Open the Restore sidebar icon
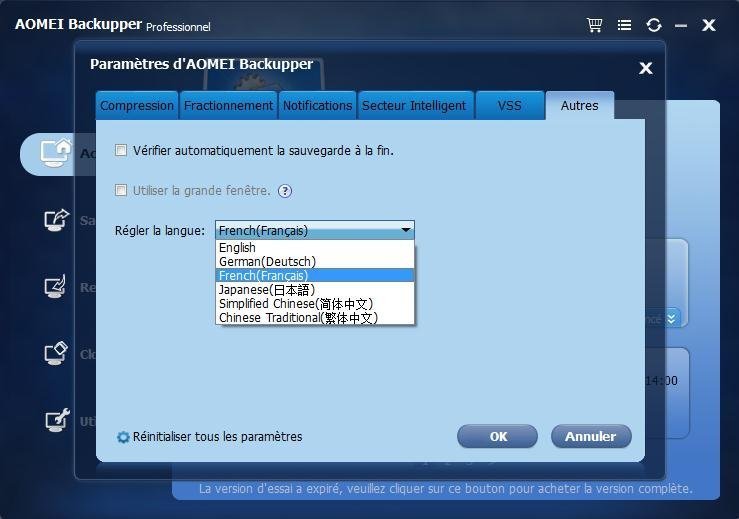The height and width of the screenshot is (519, 739). [55, 287]
